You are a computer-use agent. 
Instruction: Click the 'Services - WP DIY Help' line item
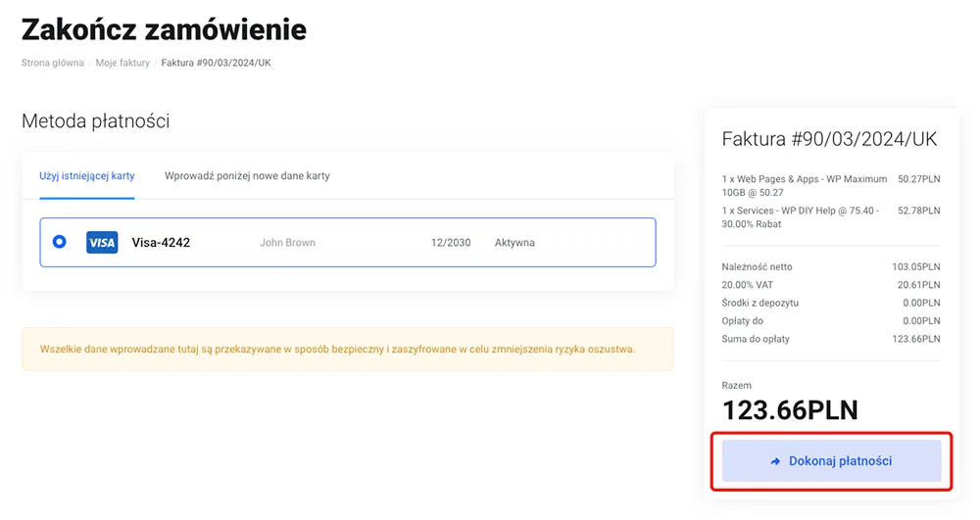(801, 217)
